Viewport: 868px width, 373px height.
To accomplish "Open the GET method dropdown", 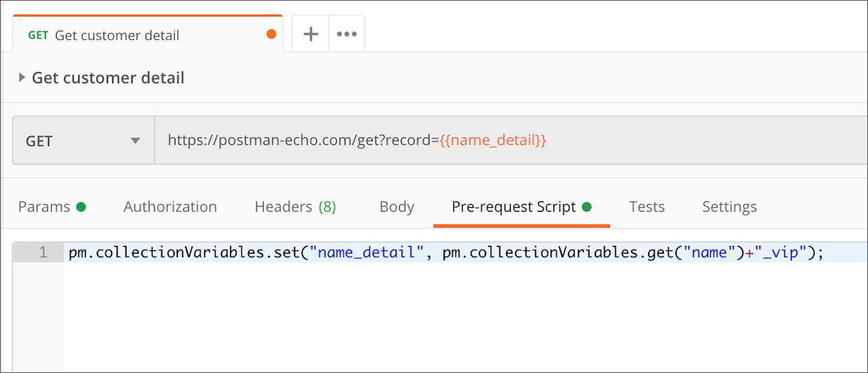I will [83, 141].
